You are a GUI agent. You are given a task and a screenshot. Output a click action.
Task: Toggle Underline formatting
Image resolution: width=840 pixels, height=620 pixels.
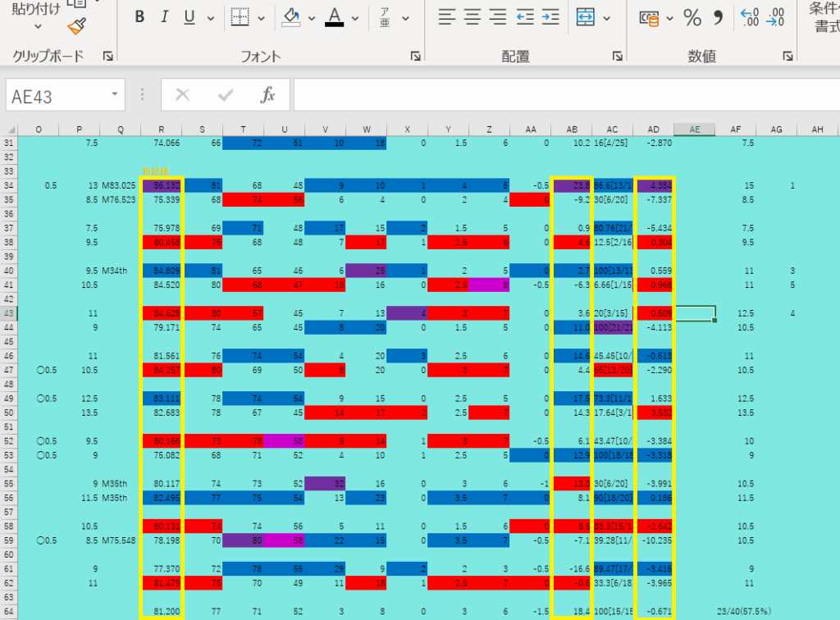coord(189,17)
